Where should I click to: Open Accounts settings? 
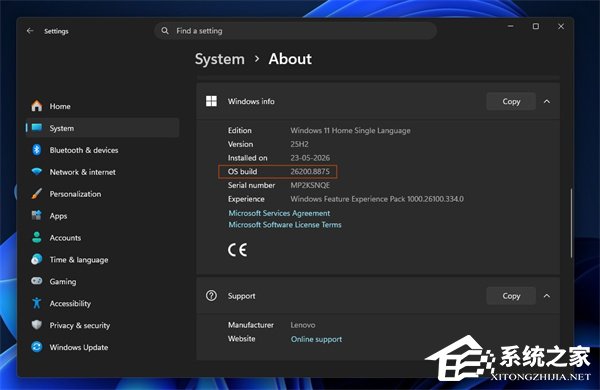tap(103, 238)
